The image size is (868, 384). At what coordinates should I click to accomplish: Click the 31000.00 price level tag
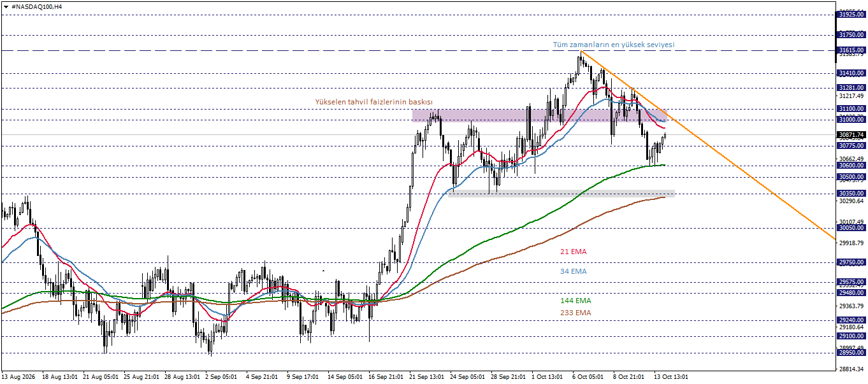click(x=851, y=119)
